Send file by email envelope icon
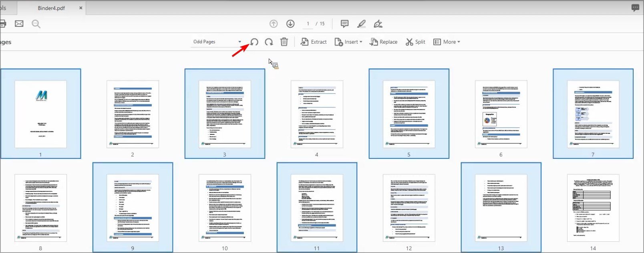 [19, 24]
